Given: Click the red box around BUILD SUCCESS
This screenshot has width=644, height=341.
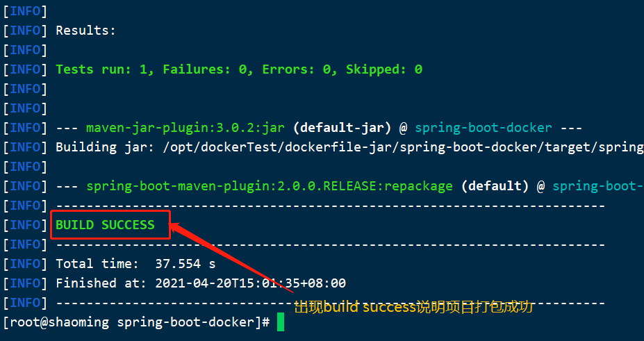Looking at the screenshot, I should tap(110, 224).
